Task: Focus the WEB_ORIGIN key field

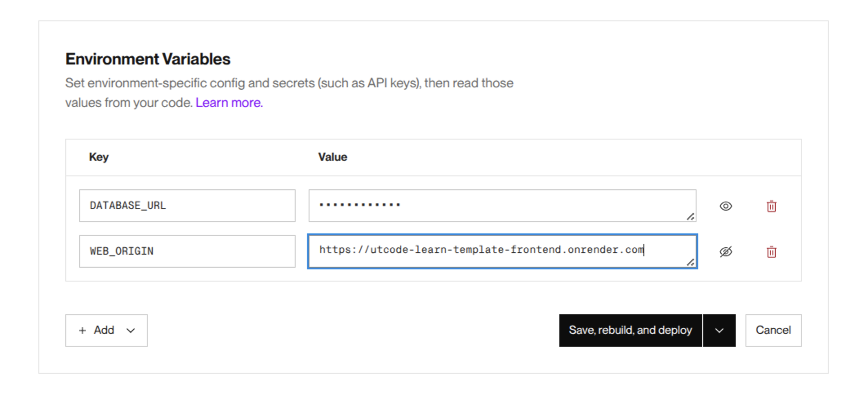Action: [x=187, y=251]
